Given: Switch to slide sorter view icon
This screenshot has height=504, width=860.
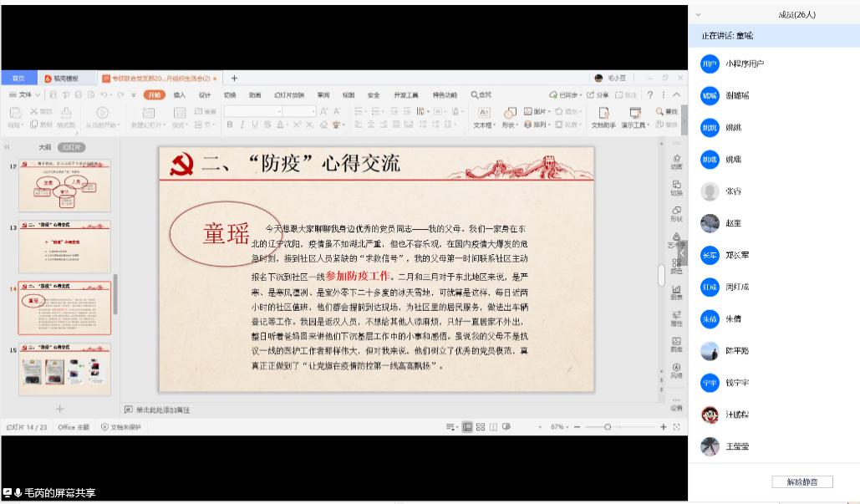Looking at the screenshot, I should 481,427.
